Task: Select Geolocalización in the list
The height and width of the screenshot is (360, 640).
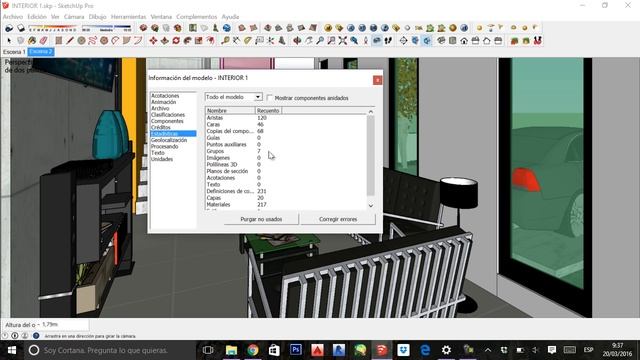Action: point(169,140)
